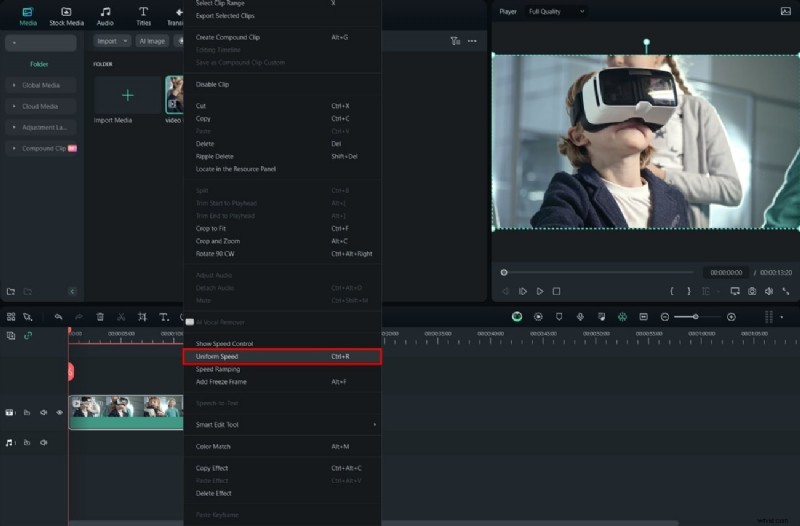The height and width of the screenshot is (526, 800).
Task: Choose Rotate 90 CW
Action: point(283,254)
